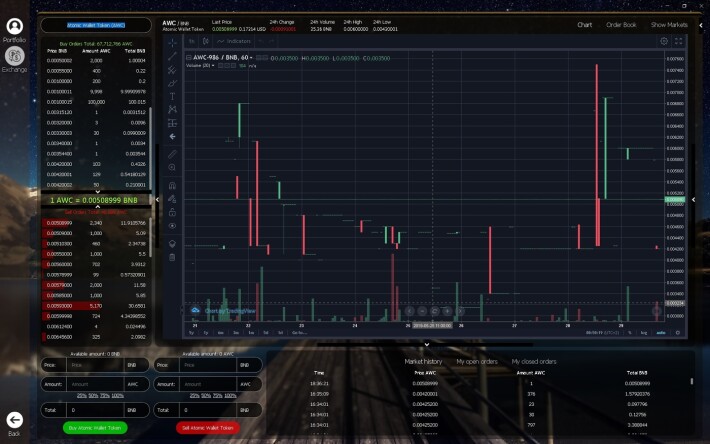Open the candle chart style selector
This screenshot has height=444, width=710.
click(x=206, y=41)
